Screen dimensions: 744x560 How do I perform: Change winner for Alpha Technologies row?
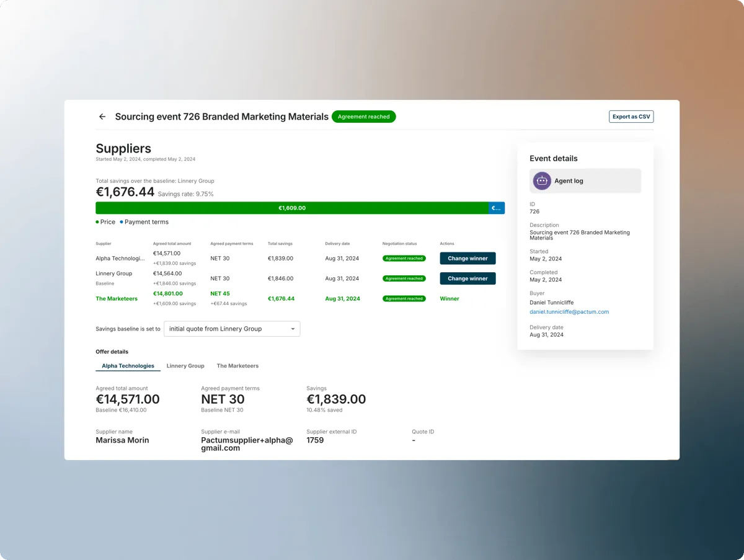[x=467, y=259]
